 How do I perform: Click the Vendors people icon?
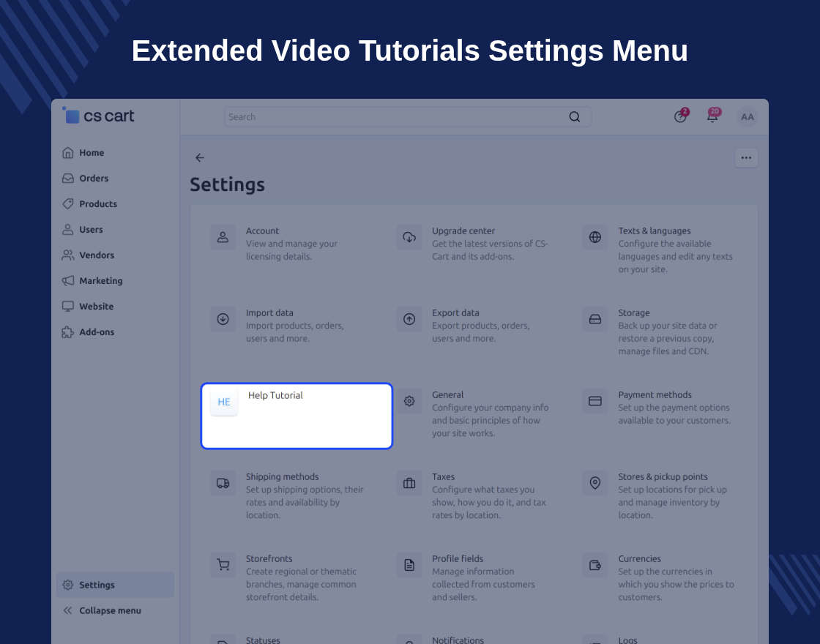[68, 255]
